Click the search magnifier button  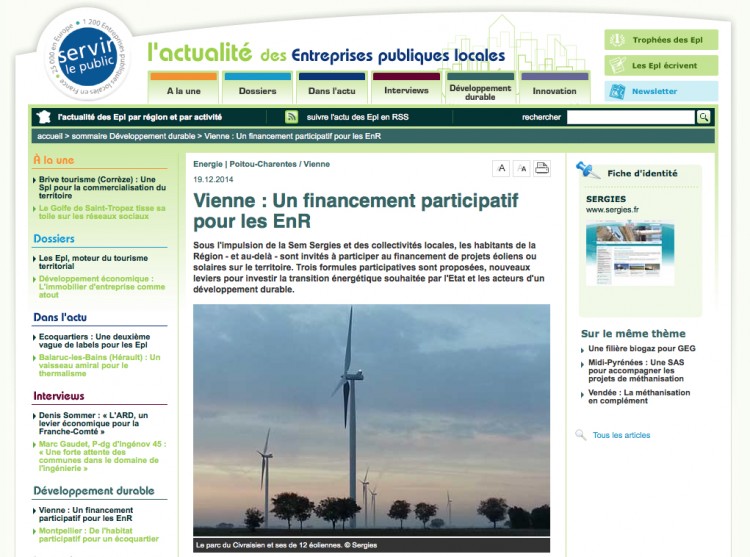[x=703, y=117]
